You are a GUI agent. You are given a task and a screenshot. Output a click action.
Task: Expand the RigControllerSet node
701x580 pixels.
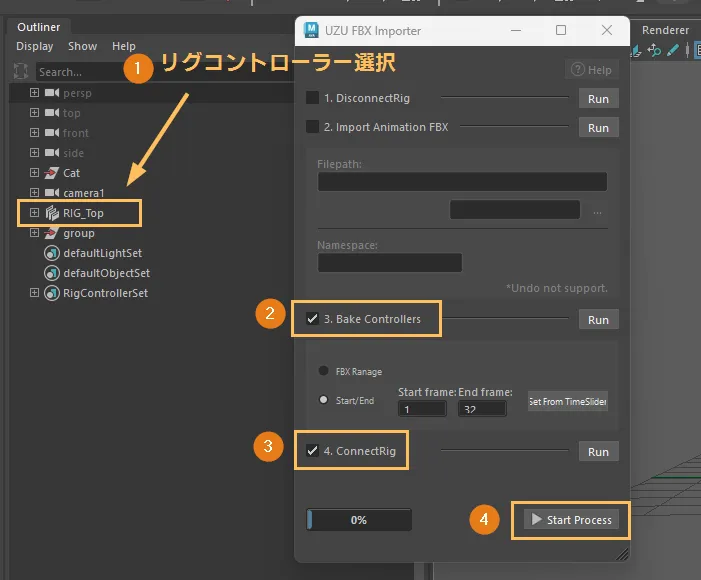click(x=34, y=292)
